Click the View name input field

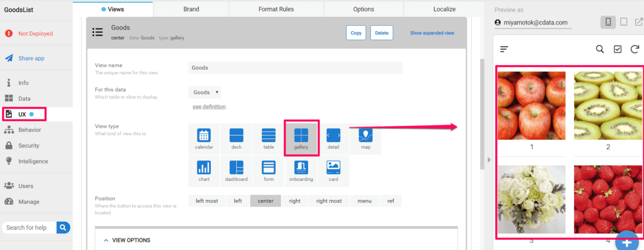coord(295,68)
